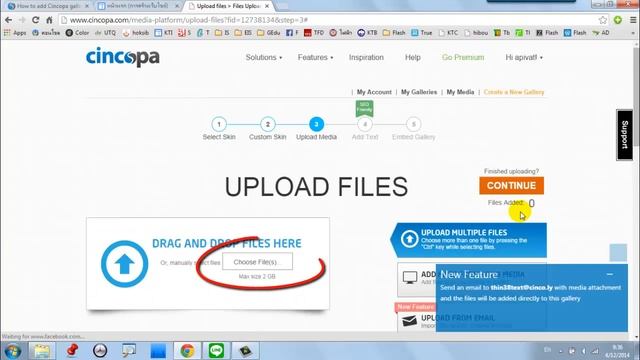Viewport: 640px width, 360px height.
Task: Open the browser home page icon
Action: 49,20
